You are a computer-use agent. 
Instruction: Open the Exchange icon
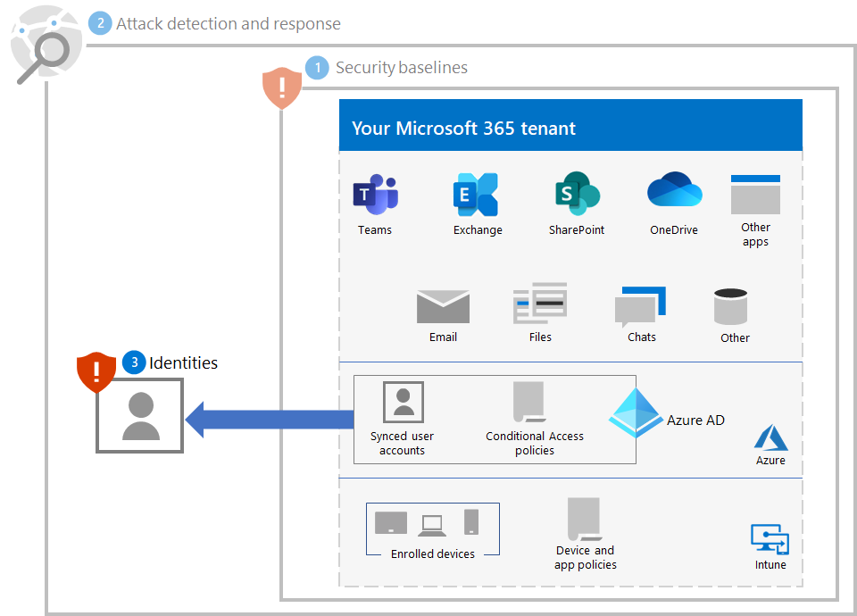[x=477, y=191]
